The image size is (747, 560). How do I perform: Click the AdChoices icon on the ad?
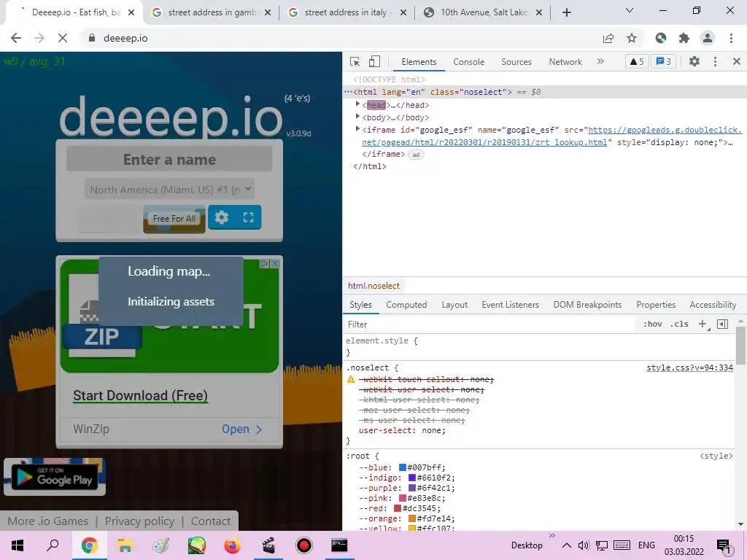tap(265, 263)
